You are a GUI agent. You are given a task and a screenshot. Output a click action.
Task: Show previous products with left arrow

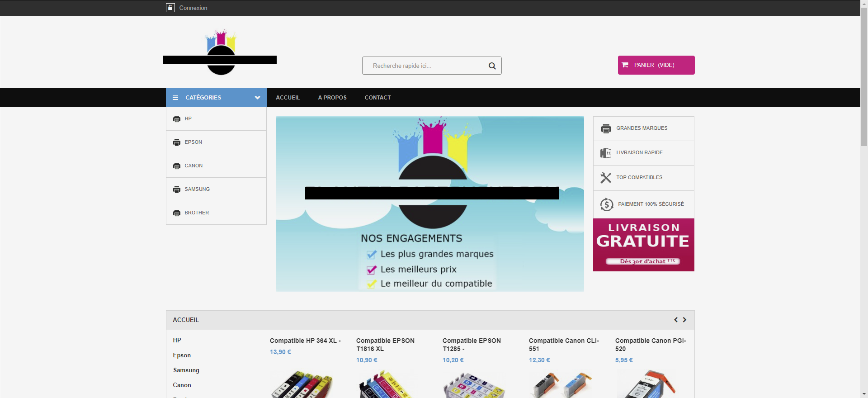[x=676, y=320]
